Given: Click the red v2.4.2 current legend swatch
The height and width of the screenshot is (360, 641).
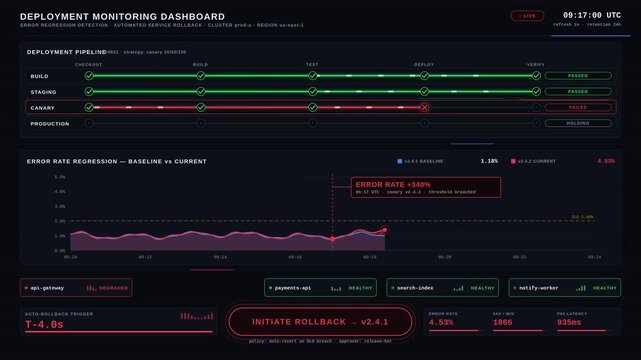Looking at the screenshot, I should click(x=513, y=161).
